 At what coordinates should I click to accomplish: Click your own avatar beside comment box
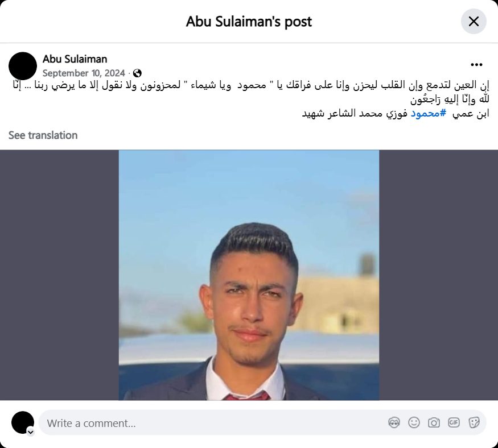[23, 422]
